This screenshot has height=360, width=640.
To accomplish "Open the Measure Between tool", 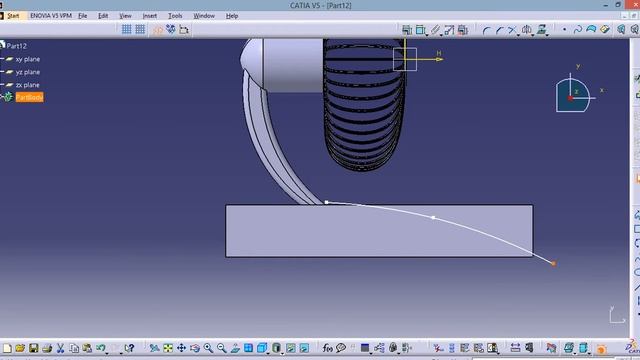I will pyautogui.click(x=515, y=348).
